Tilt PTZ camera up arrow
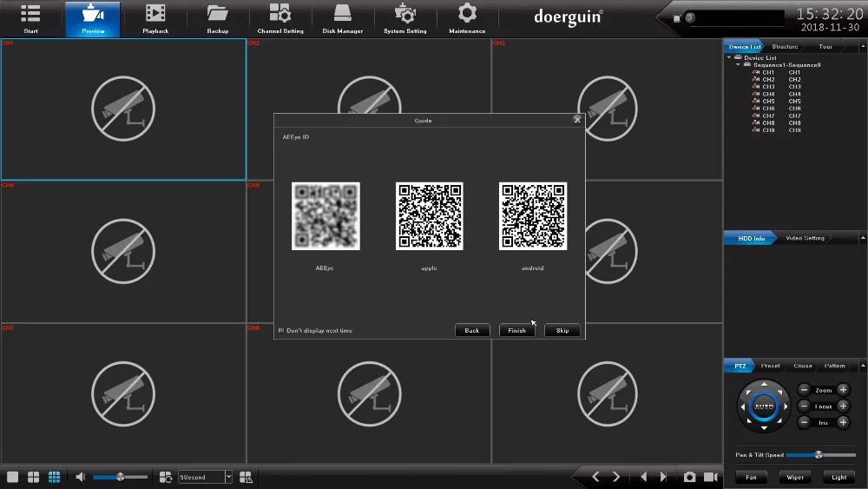Viewport: 868px width, 489px height. tap(764, 384)
